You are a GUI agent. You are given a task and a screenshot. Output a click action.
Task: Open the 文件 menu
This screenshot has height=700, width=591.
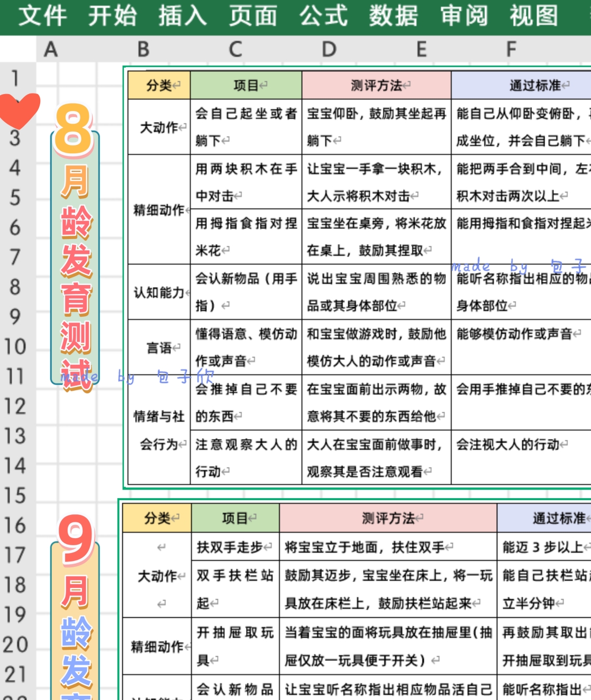43,15
